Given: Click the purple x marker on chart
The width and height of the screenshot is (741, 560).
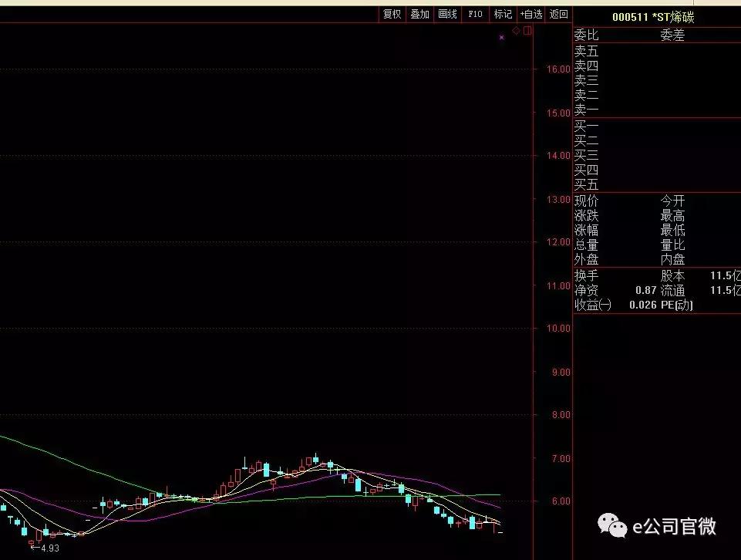Looking at the screenshot, I should pyautogui.click(x=501, y=37).
